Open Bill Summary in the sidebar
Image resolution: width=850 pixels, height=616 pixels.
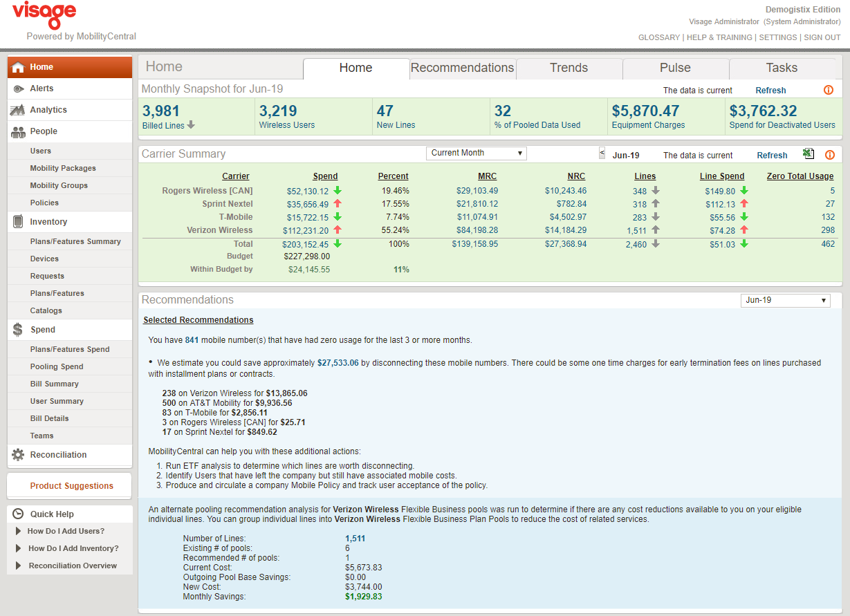55,384
